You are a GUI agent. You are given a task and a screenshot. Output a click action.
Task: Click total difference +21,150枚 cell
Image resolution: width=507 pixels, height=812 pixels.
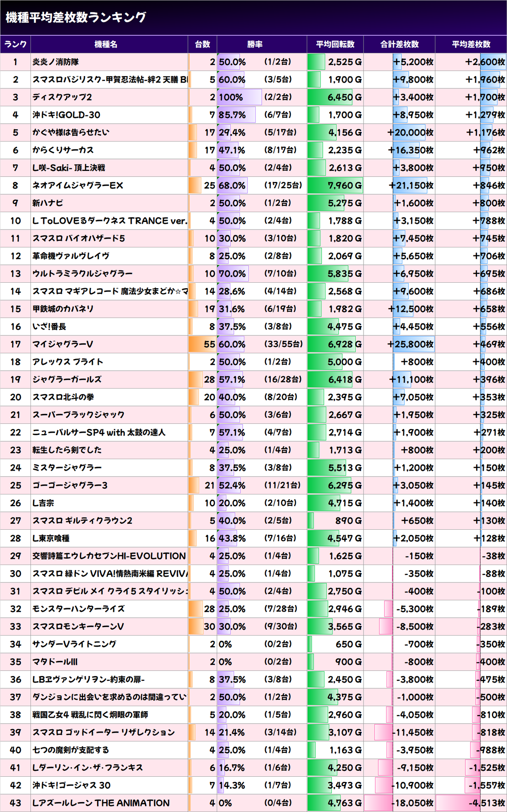pyautogui.click(x=399, y=186)
